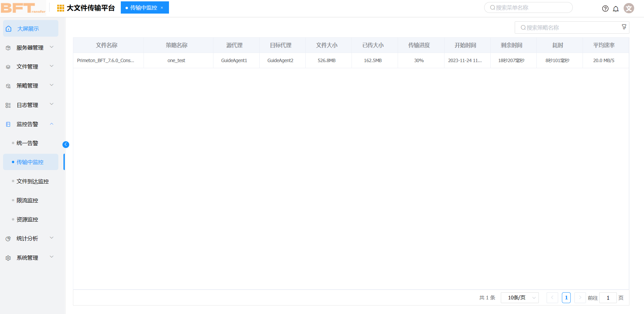Expand the 系统管理 menu chevron
This screenshot has height=314, width=644.
tap(52, 257)
